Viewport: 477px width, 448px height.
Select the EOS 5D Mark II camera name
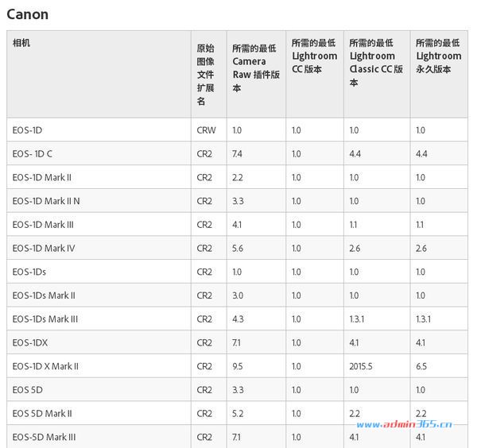(42, 413)
